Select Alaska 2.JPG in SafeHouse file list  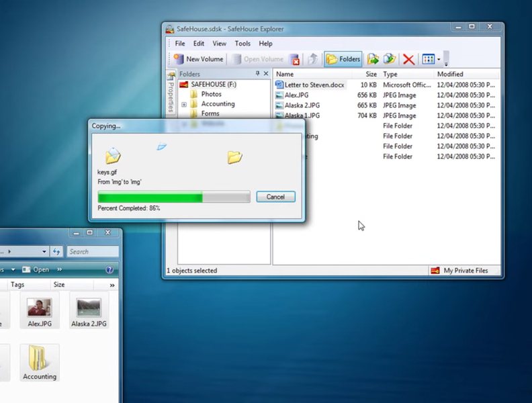(x=302, y=105)
